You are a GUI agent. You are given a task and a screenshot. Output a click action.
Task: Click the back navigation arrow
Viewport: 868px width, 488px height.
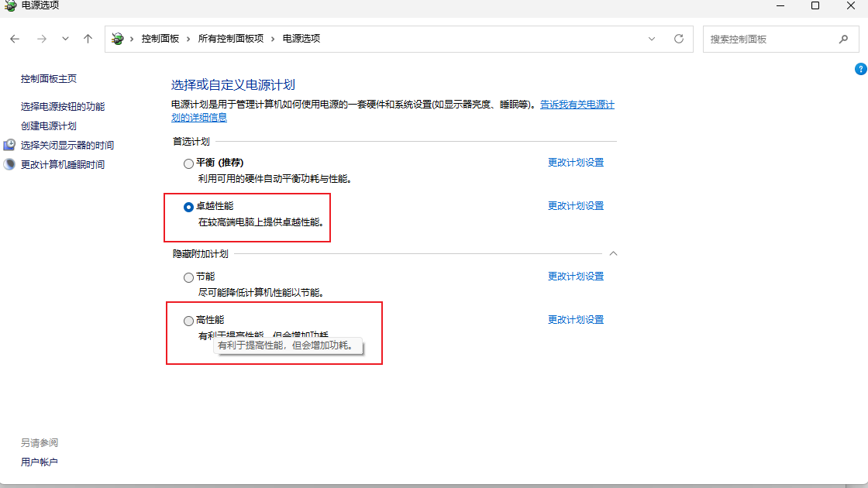[x=15, y=38]
